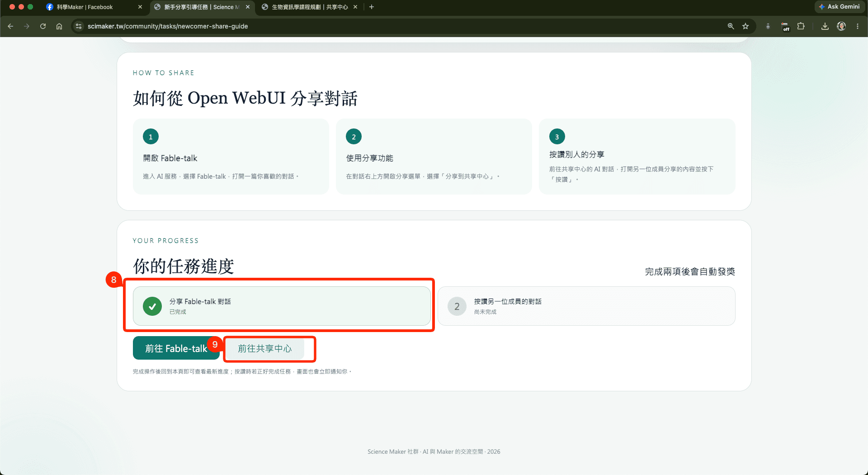The width and height of the screenshot is (868, 475).
Task: Open a new browser tab
Action: point(372,7)
